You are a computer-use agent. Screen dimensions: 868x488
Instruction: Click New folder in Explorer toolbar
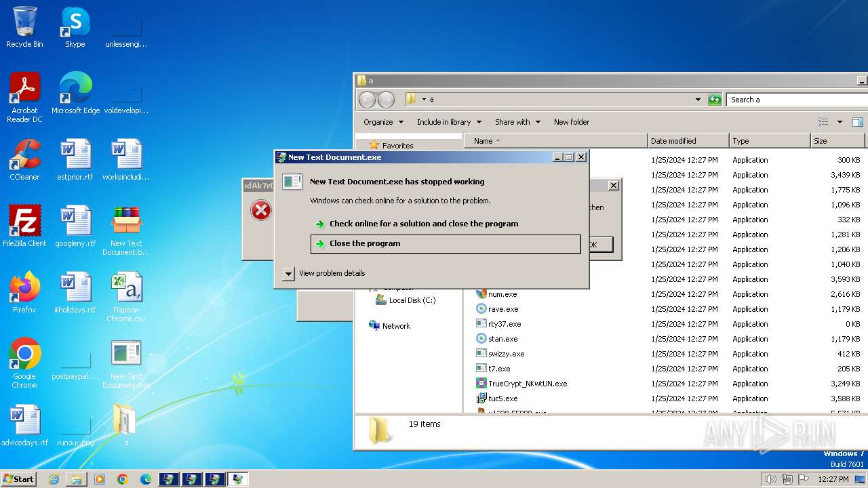point(572,122)
